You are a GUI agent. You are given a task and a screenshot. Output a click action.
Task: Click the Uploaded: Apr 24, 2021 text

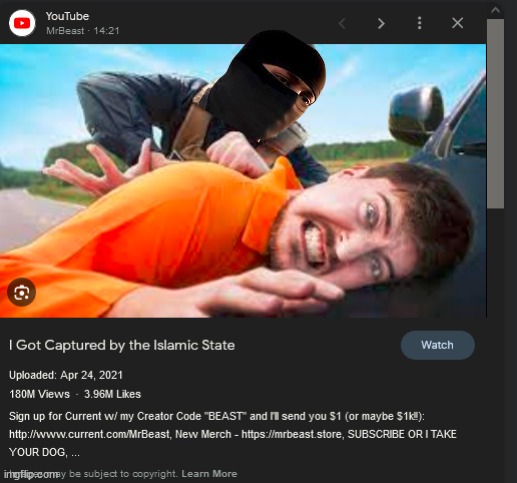tap(66, 375)
